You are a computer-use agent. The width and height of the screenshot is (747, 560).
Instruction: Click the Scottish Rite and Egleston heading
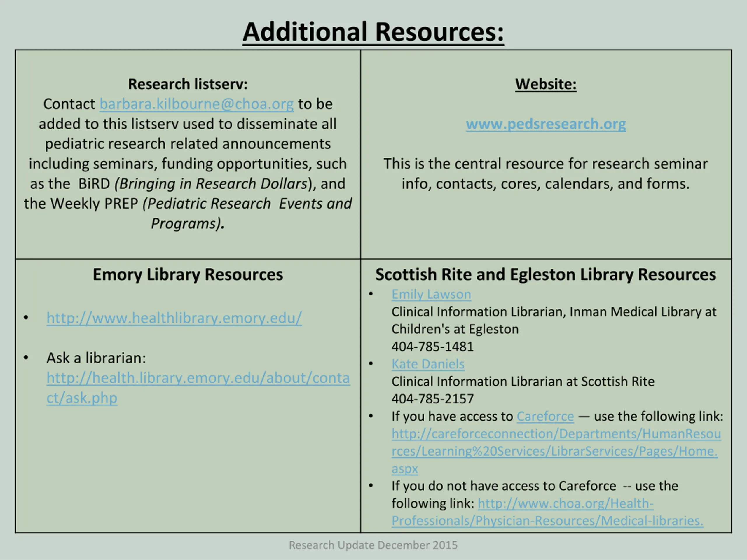[x=546, y=274]
